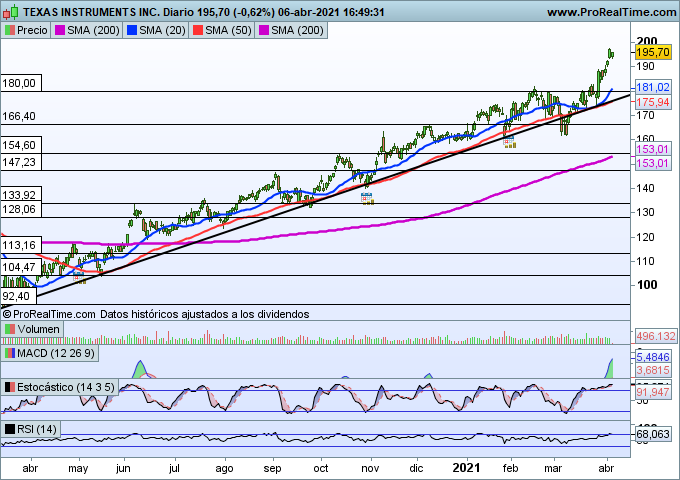This screenshot has width=680, height=480.
Task: Click the 5,4846 MACD value tag
Action: pyautogui.click(x=653, y=357)
